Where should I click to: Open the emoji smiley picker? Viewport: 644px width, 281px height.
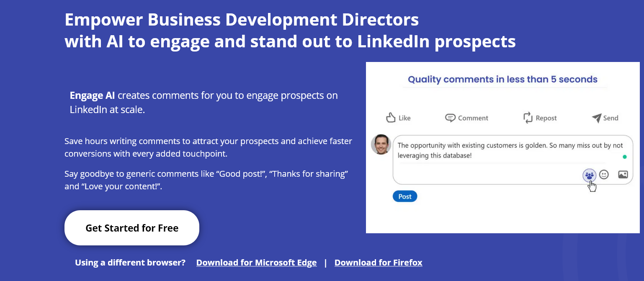click(604, 175)
